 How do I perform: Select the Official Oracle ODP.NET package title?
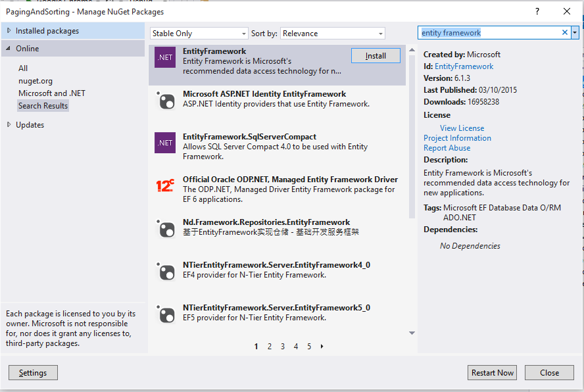(290, 180)
